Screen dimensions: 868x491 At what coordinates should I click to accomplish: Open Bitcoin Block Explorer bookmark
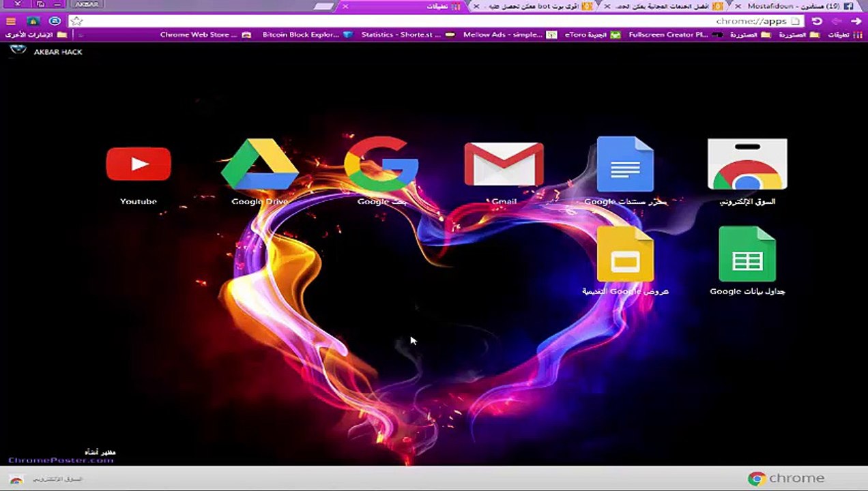(307, 35)
